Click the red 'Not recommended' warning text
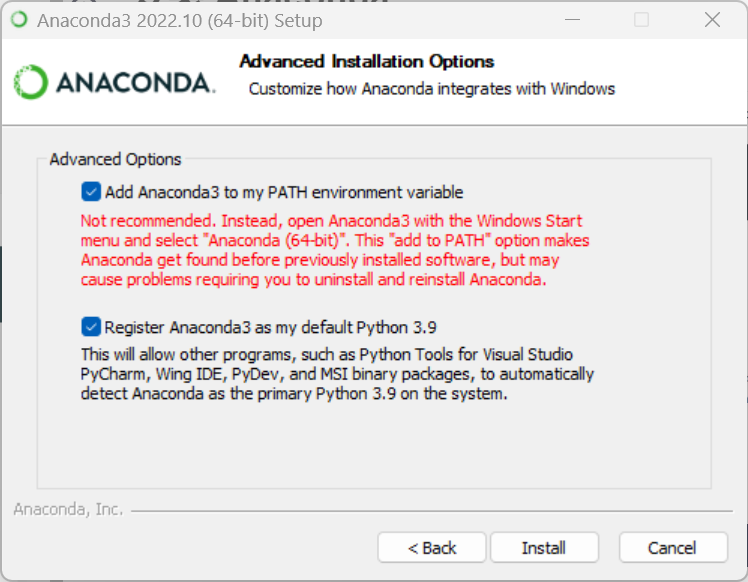 [x=335, y=250]
